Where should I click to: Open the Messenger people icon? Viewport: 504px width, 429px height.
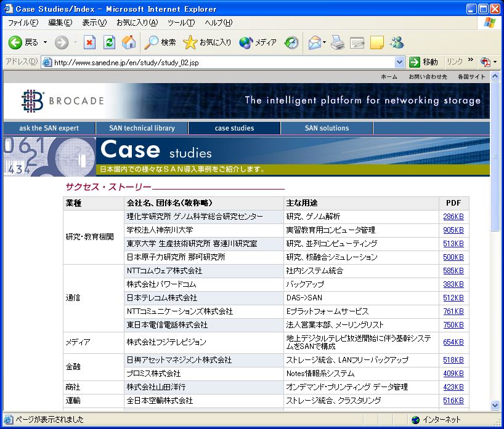pos(397,42)
